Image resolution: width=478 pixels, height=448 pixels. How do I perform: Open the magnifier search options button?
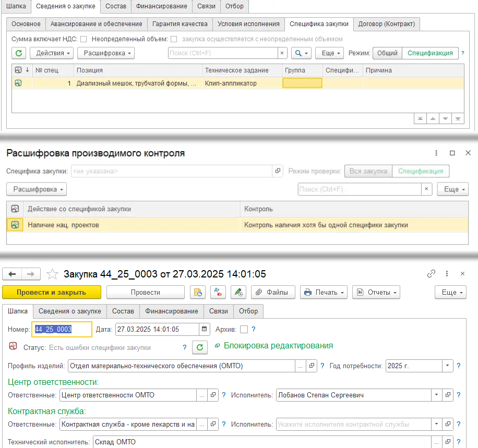click(301, 53)
